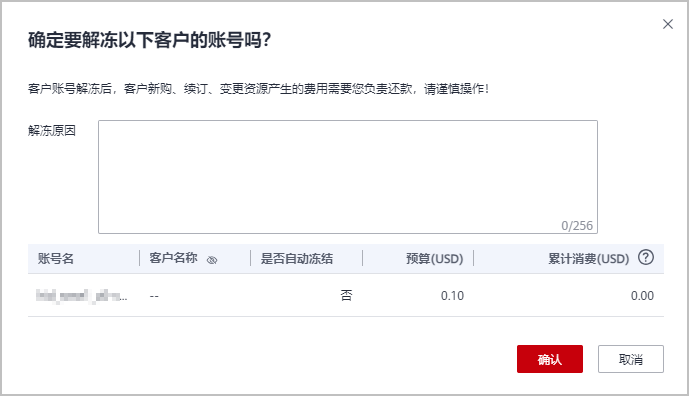Select the 预算(USD) column header
The width and height of the screenshot is (689, 396).
pos(435,258)
